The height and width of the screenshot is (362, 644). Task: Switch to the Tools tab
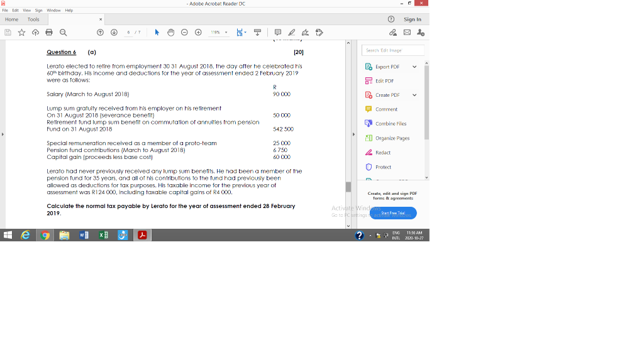pyautogui.click(x=33, y=19)
